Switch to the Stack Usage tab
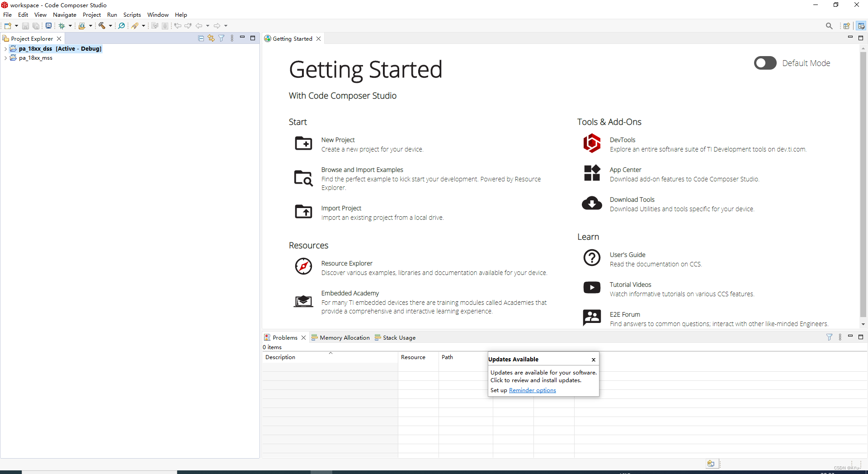The height and width of the screenshot is (474, 868). pos(395,337)
